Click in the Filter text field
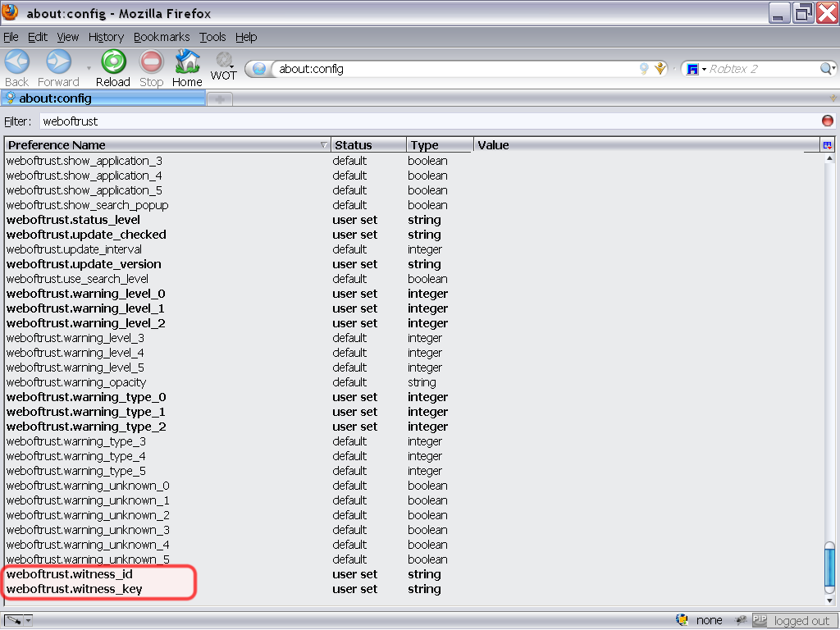The height and width of the screenshot is (630, 840). [x=428, y=121]
